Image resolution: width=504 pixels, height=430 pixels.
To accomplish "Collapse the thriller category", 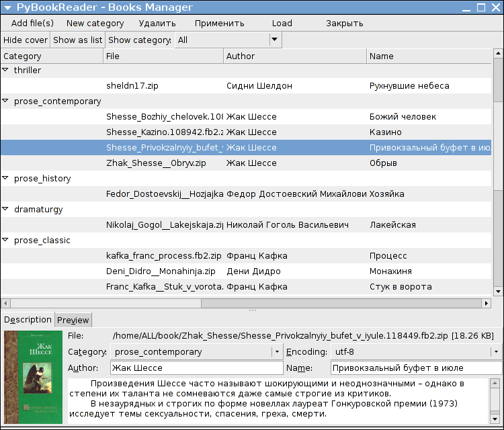I will (5, 70).
